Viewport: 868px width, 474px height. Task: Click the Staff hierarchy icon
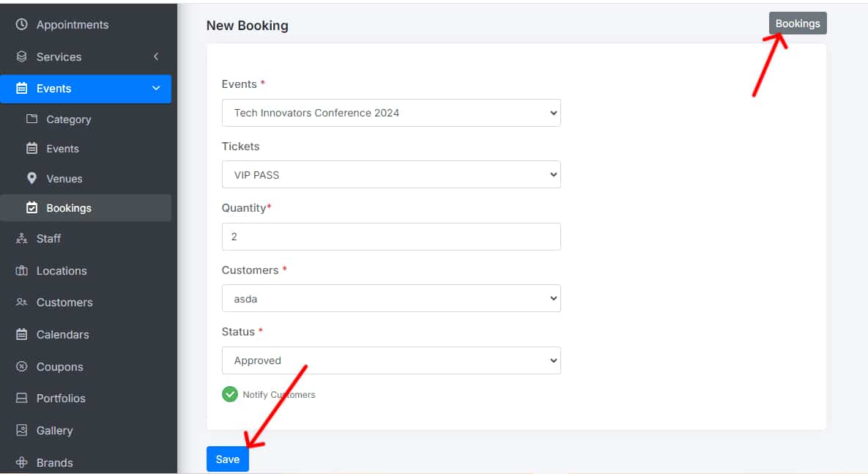point(21,238)
